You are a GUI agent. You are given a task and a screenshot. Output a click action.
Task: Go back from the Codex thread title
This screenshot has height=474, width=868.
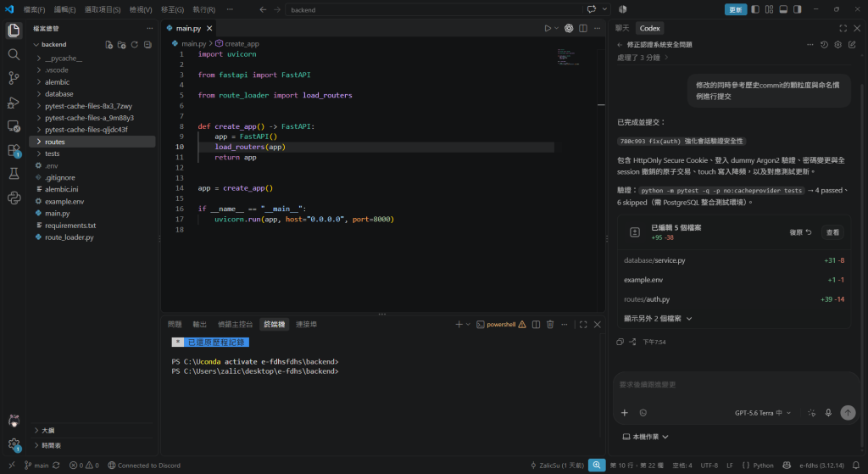620,45
